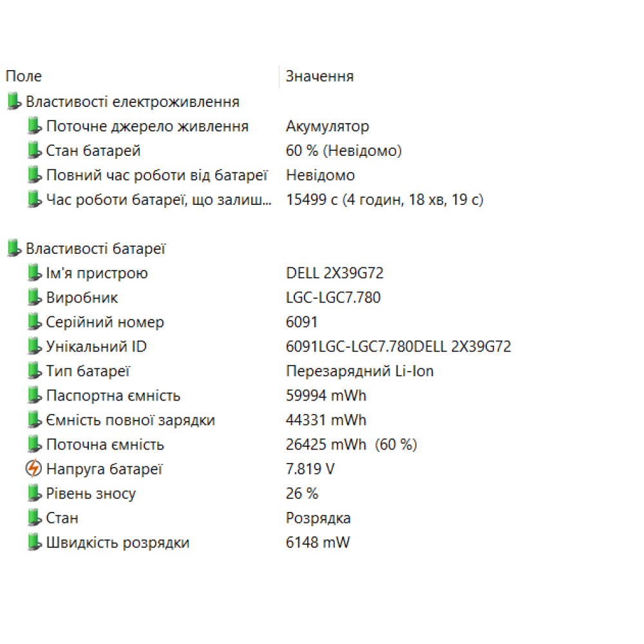Image resolution: width=644 pixels, height=644 pixels.
Task: Click the icon next to Серійний номер
Action: click(35, 322)
